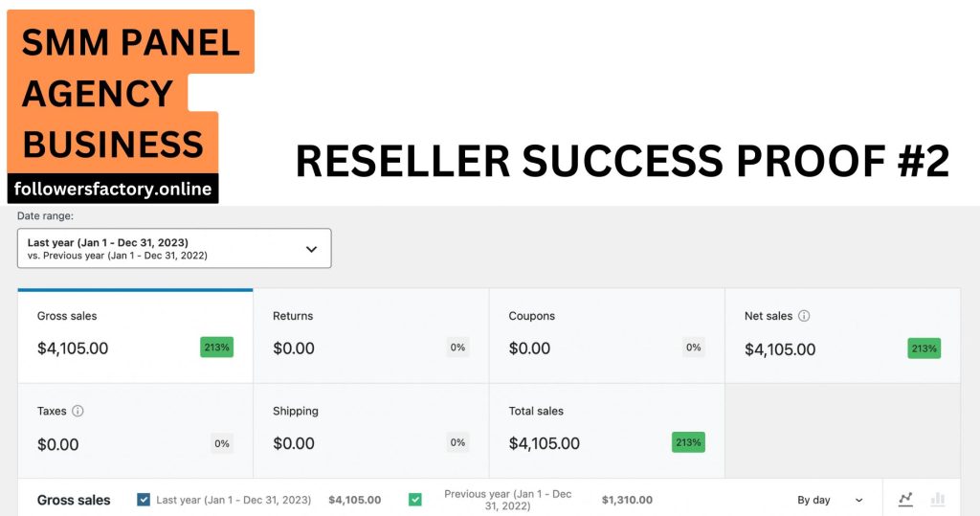The image size is (980, 516).
Task: Open the Shipping summary card
Action: pos(370,430)
